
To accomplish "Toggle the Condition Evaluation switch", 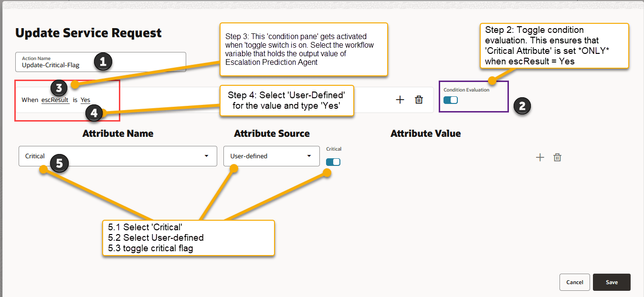I will pyautogui.click(x=451, y=101).
